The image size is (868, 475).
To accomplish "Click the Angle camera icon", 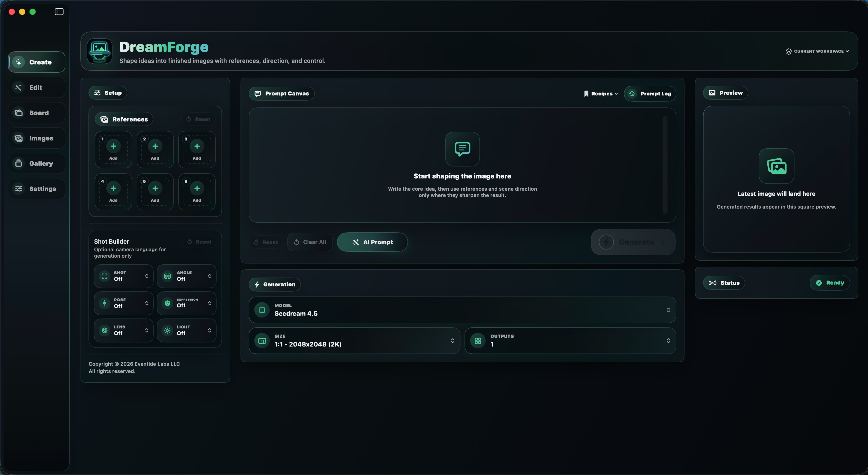I will pos(167,276).
